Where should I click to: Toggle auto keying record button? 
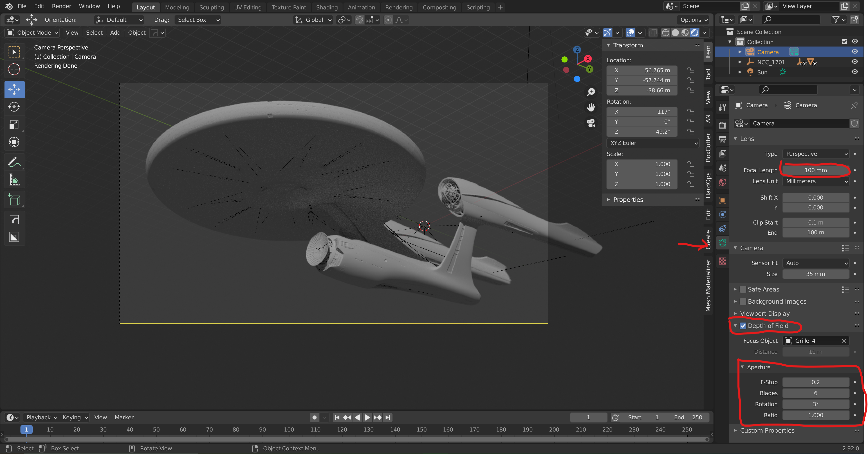point(314,417)
